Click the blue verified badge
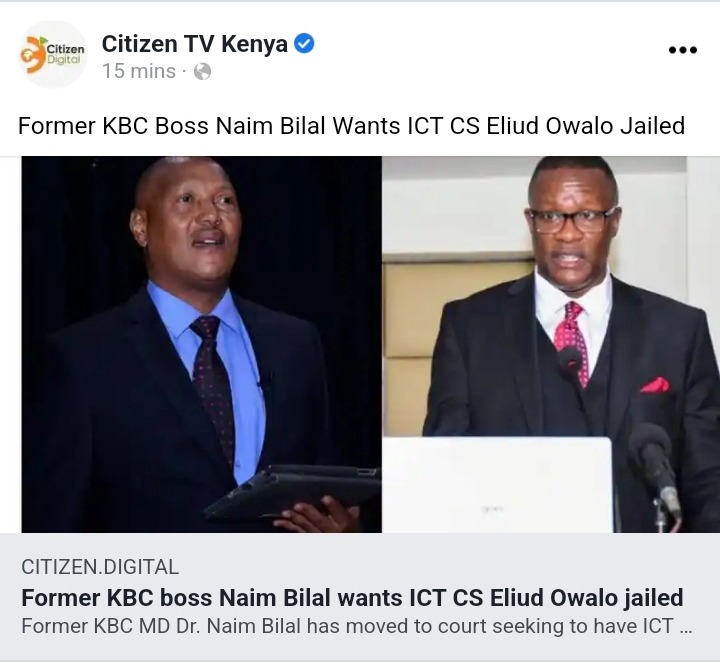 (304, 44)
